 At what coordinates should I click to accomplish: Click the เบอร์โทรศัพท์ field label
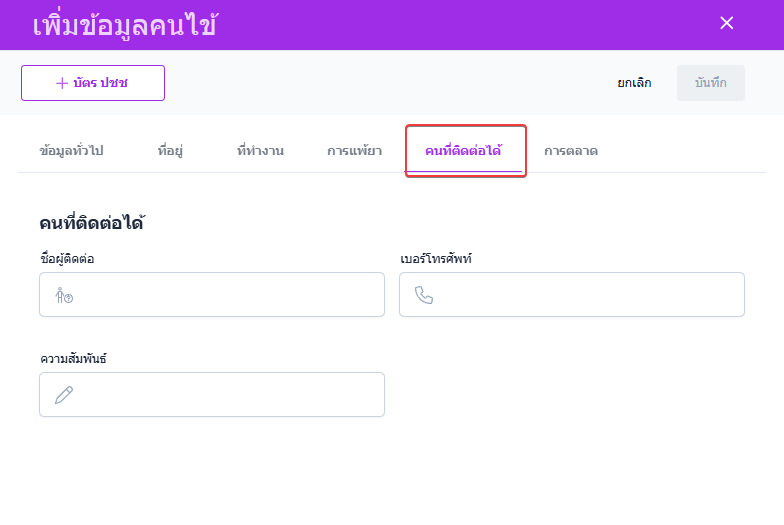coord(435,259)
